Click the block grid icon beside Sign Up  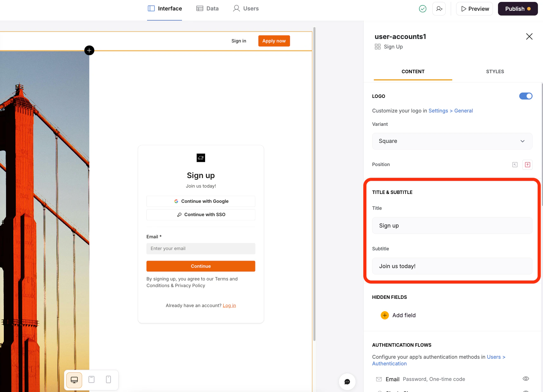(x=378, y=47)
